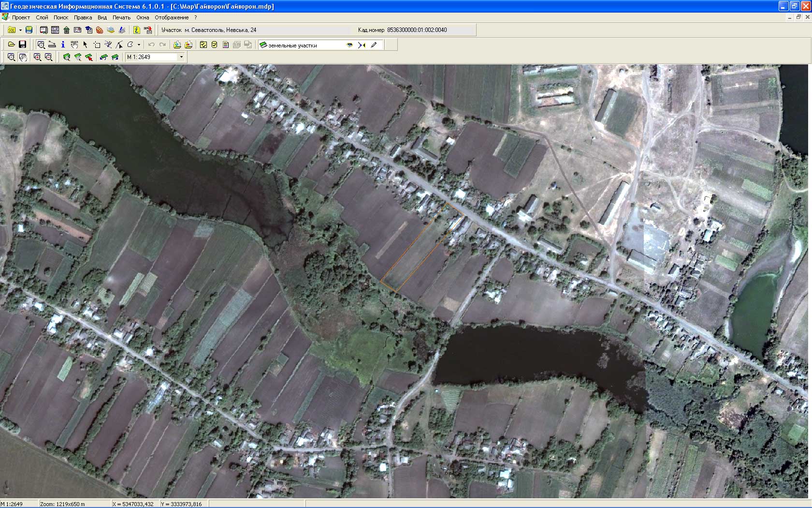Click the zoom in magnifier
This screenshot has height=508, width=812.
[37, 57]
